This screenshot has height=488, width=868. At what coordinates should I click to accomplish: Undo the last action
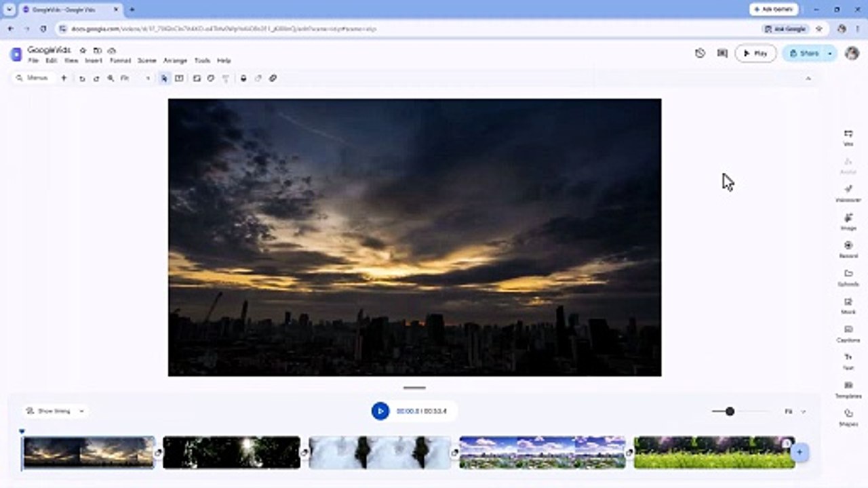coord(82,79)
